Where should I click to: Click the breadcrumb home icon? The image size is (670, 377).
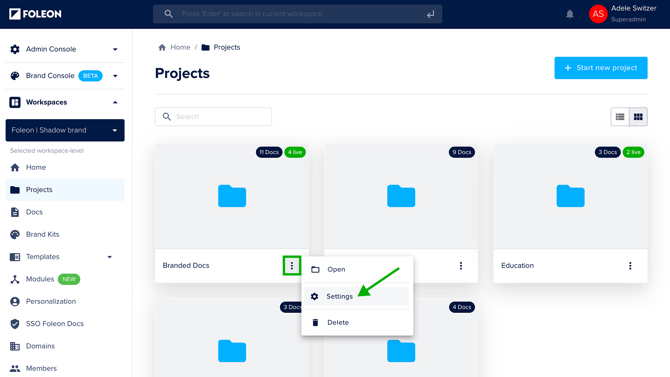coord(162,47)
